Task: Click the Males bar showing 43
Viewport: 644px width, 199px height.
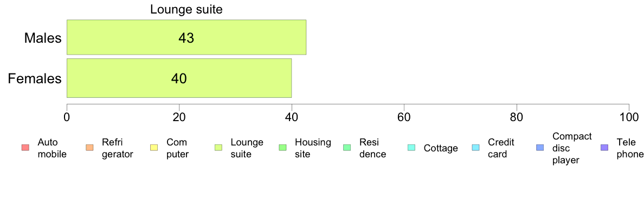Action: pyautogui.click(x=186, y=37)
